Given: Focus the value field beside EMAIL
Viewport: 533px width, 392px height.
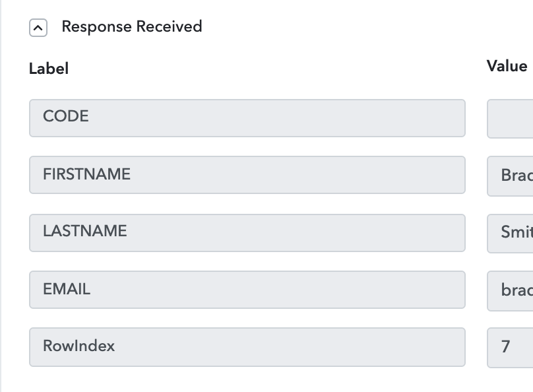Looking at the screenshot, I should pyautogui.click(x=510, y=290).
